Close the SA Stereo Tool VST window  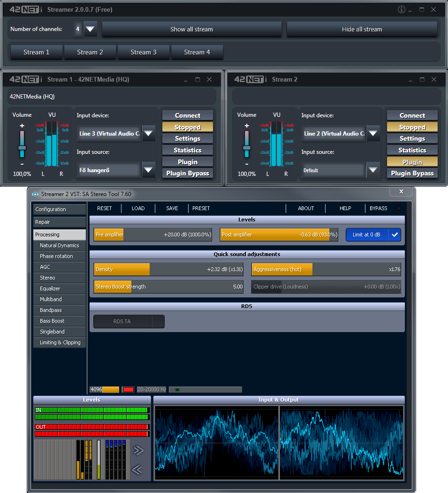click(x=401, y=191)
